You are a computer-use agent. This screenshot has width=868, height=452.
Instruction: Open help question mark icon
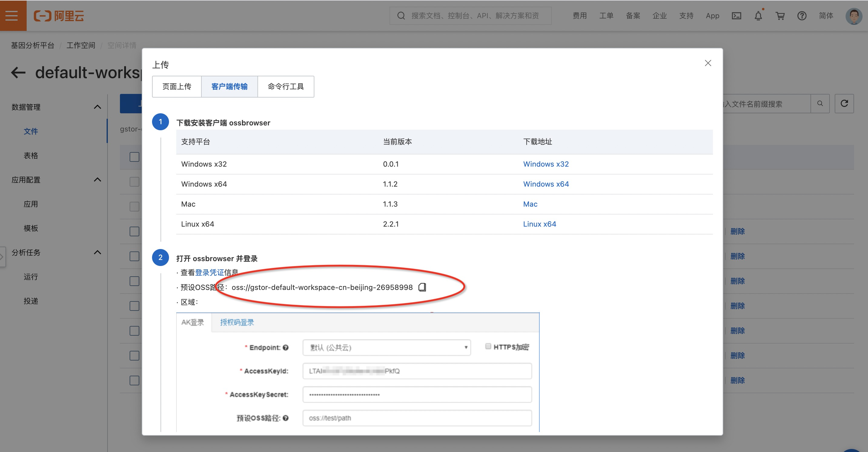[802, 16]
